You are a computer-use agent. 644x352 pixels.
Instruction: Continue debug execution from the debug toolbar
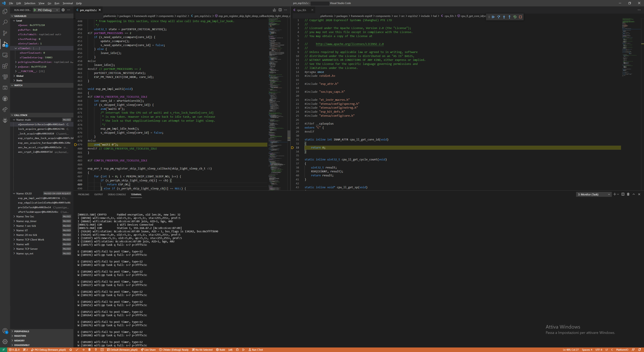[x=493, y=17]
